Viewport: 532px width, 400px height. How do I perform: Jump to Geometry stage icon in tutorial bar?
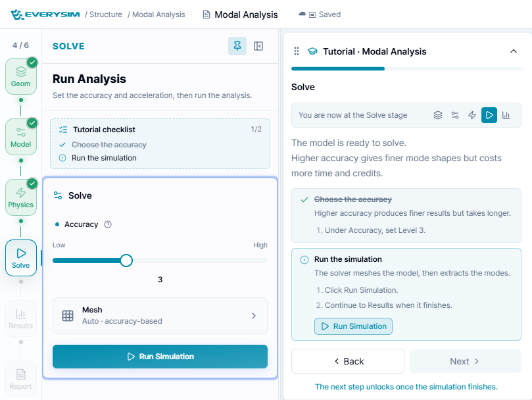(438, 115)
